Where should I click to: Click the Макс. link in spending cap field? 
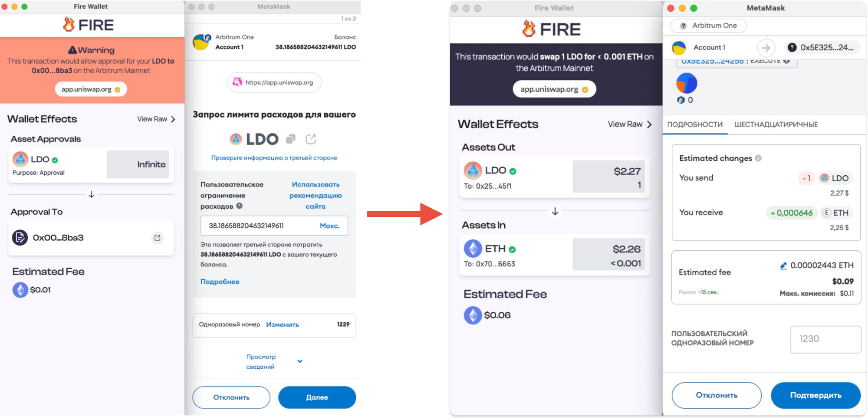click(x=329, y=226)
